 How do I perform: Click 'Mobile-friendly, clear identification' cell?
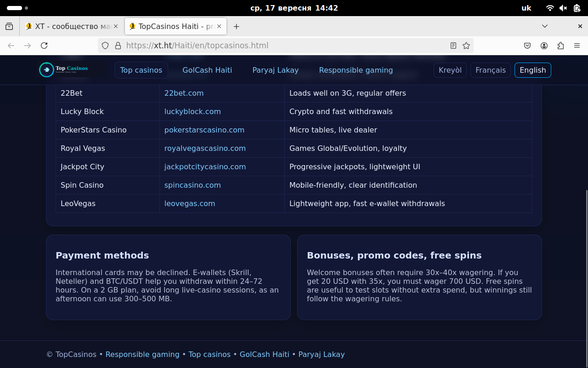(x=408, y=185)
